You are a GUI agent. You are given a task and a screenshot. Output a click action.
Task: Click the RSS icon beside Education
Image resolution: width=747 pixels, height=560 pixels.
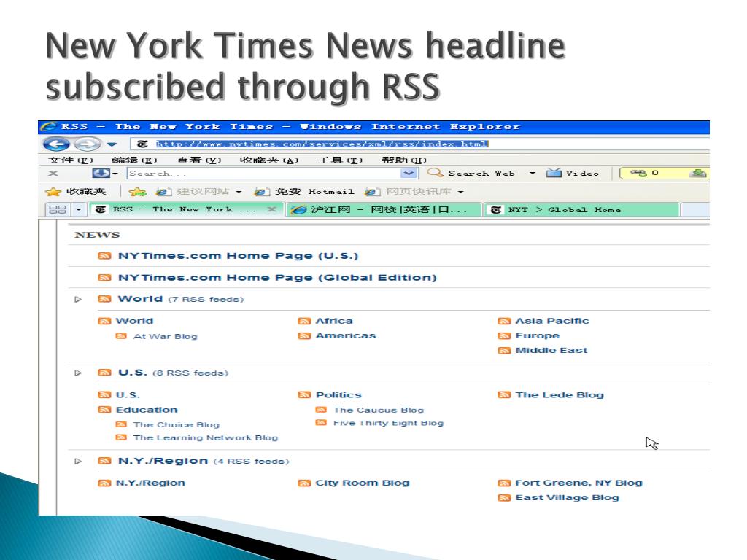[104, 410]
